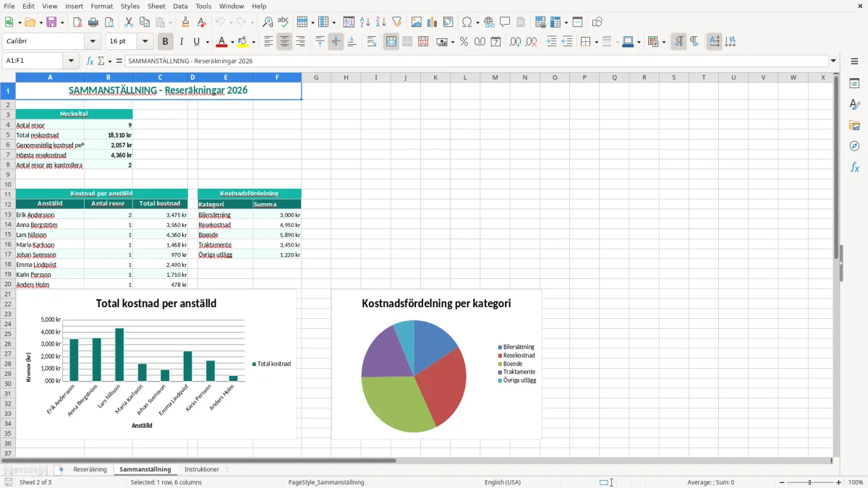Cut the selection with scissors icon
This screenshot has height=488, width=868.
pos(129,22)
